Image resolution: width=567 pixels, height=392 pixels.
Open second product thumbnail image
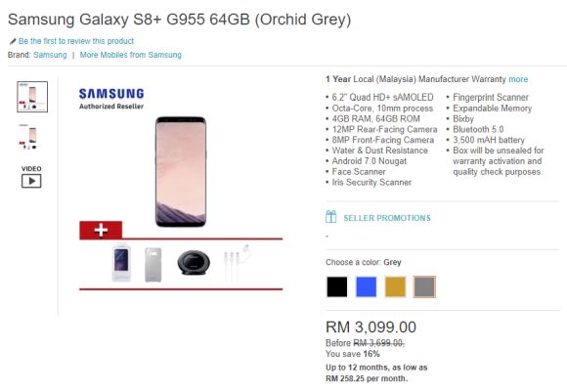[x=28, y=137]
